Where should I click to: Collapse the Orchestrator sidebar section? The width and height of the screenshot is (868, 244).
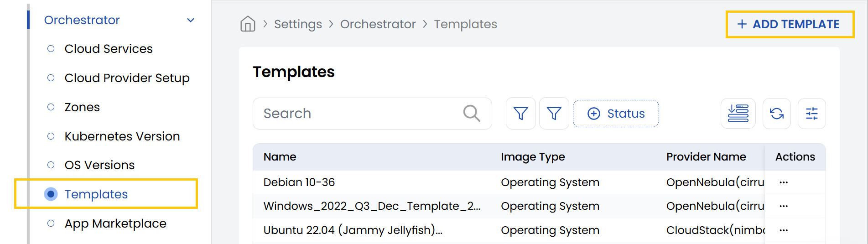pos(191,20)
